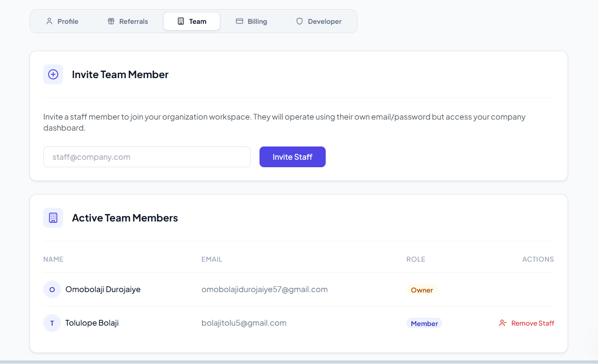Click the T avatar for Tolulope Bolaji
Viewport: 598px width, 364px height.
(52, 323)
